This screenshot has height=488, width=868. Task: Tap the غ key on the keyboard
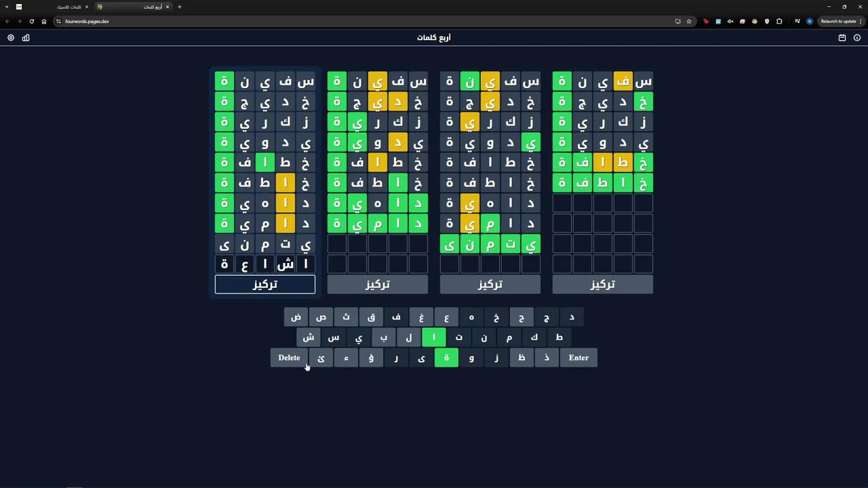(x=421, y=317)
